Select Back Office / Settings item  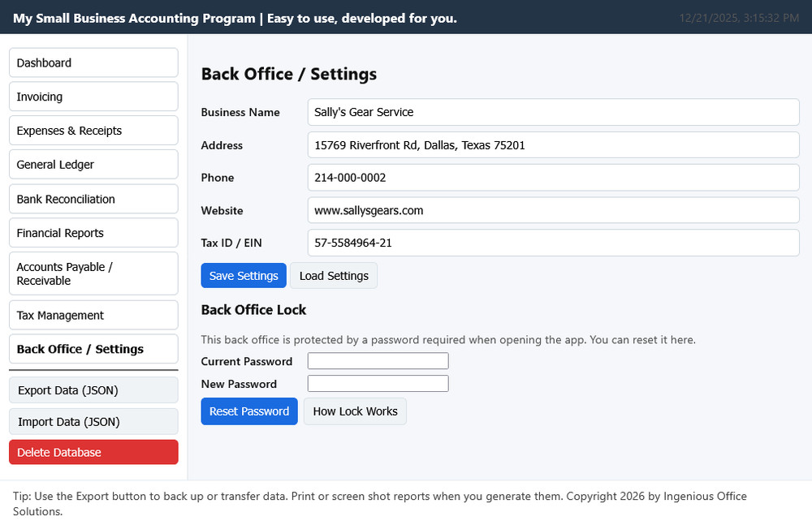(93, 349)
